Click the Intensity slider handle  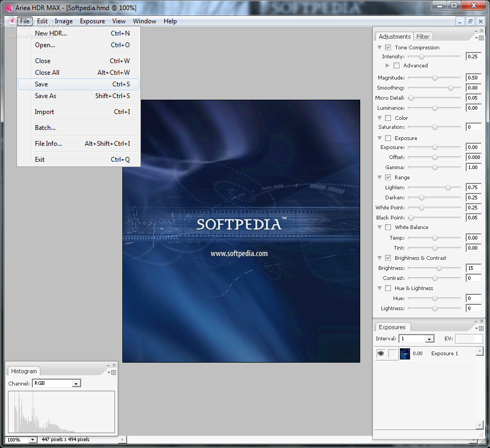(422, 57)
